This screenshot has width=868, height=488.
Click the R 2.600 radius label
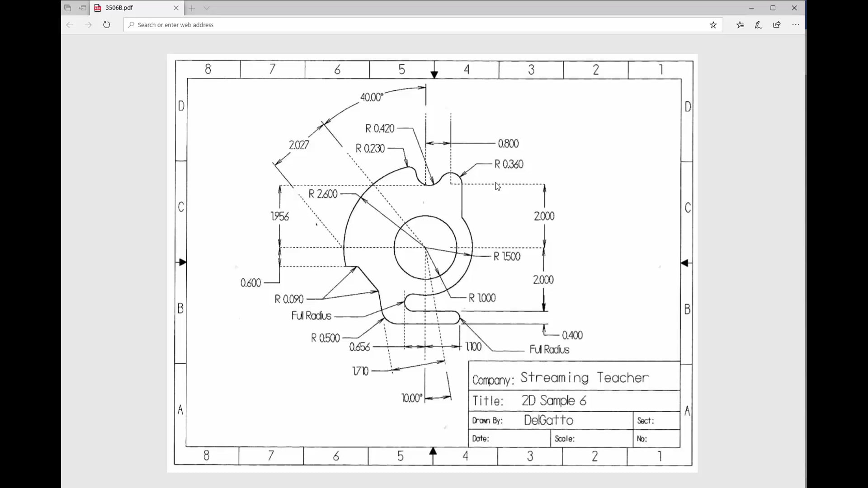click(323, 194)
